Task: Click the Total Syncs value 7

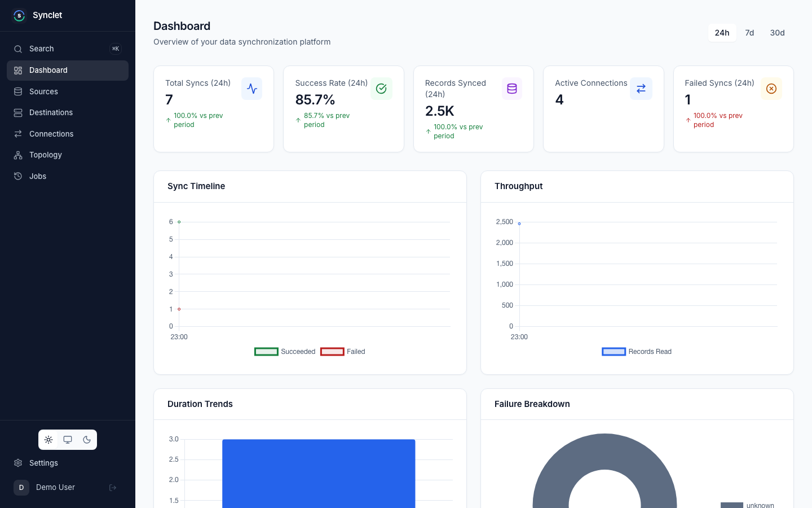Action: pos(169,100)
